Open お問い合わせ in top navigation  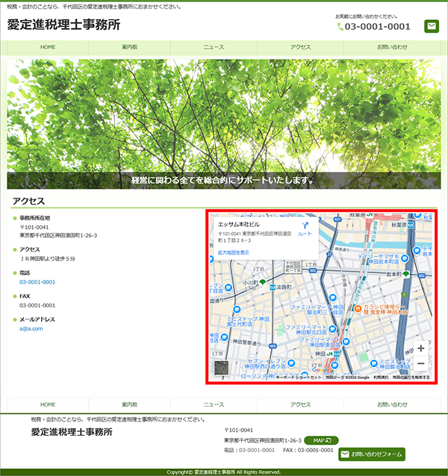click(392, 47)
